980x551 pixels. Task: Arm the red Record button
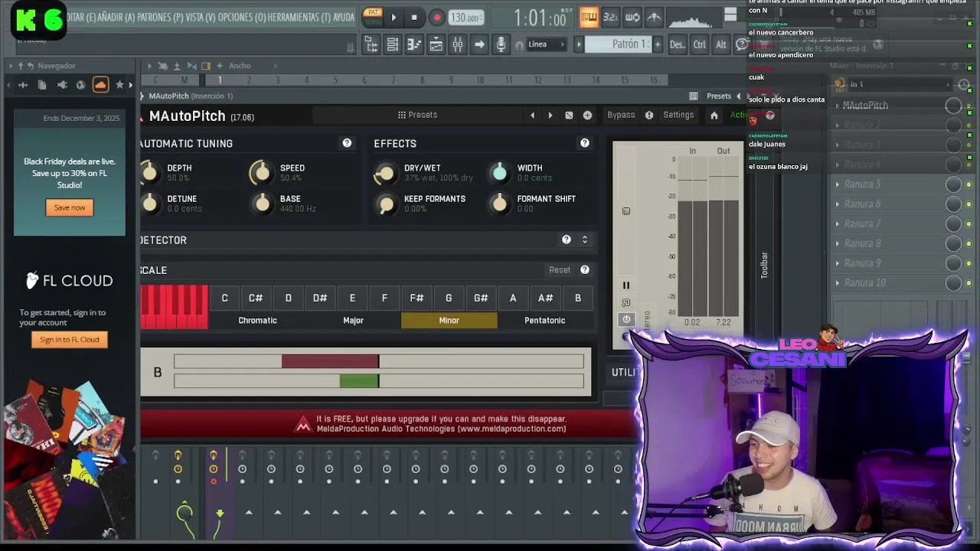(437, 18)
